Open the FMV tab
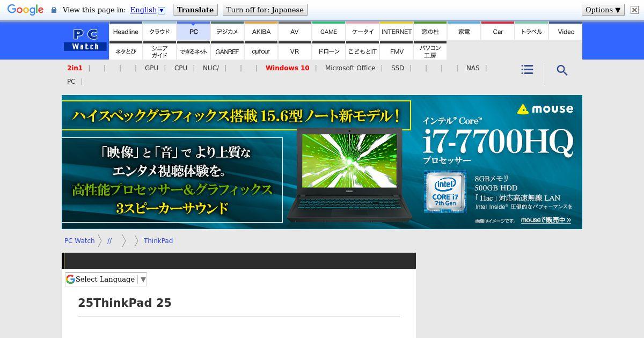The width and height of the screenshot is (644, 338). point(396,51)
